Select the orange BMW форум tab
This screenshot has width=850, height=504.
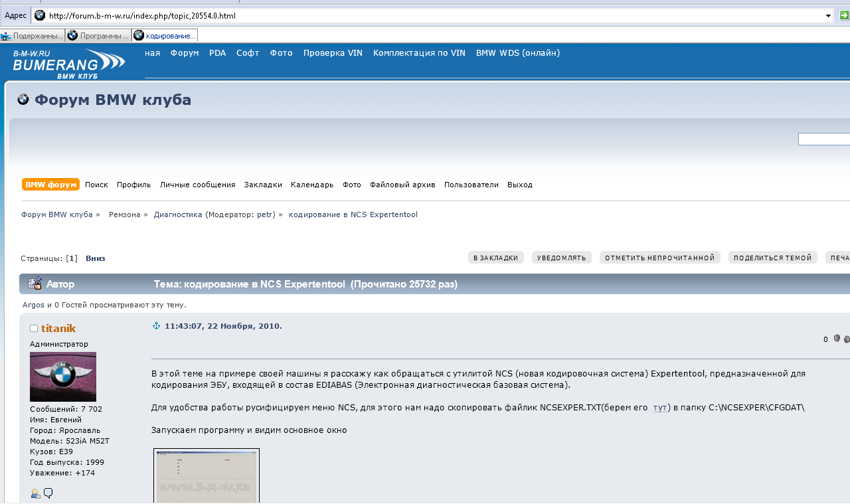pos(50,185)
